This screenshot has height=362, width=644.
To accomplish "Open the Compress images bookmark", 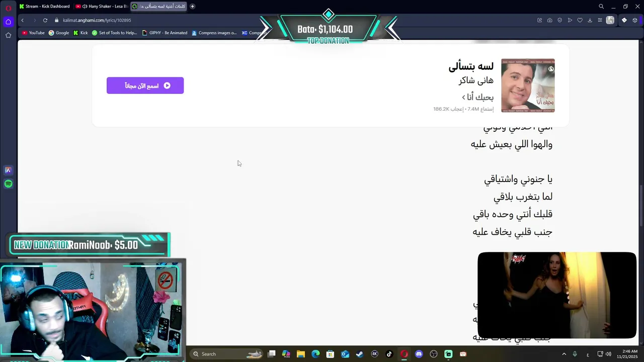I will 214,33.
